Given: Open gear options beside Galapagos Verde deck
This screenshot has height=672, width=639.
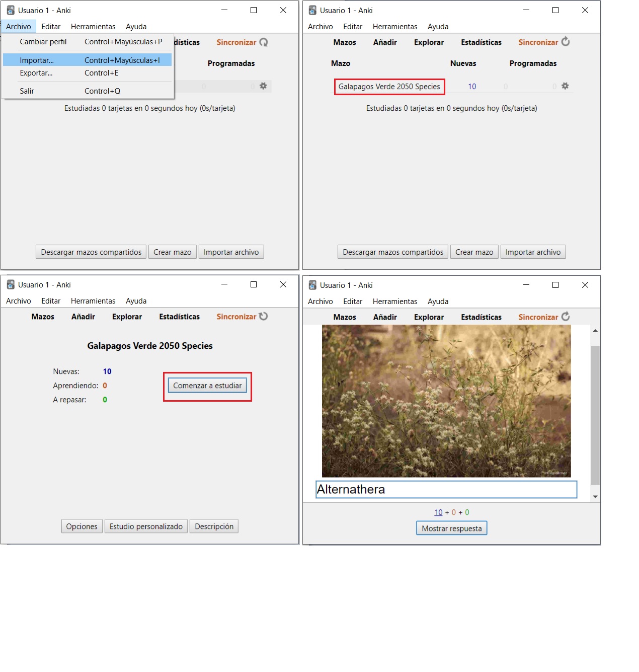Looking at the screenshot, I should pyautogui.click(x=565, y=86).
